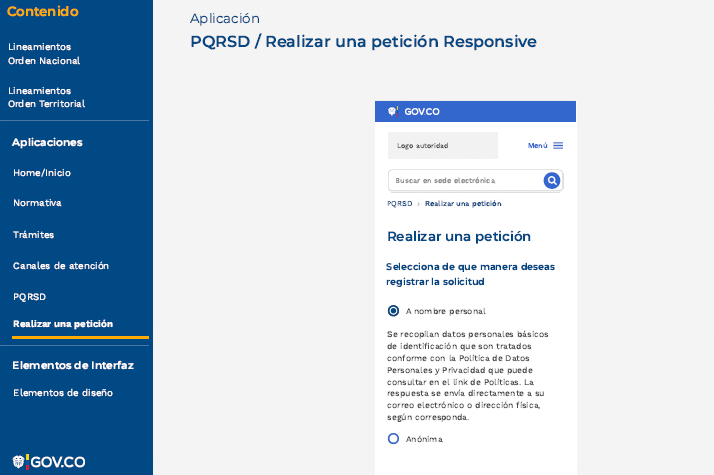Open the hamburger Menú icon
Screen dimensions: 714x475
click(x=558, y=146)
